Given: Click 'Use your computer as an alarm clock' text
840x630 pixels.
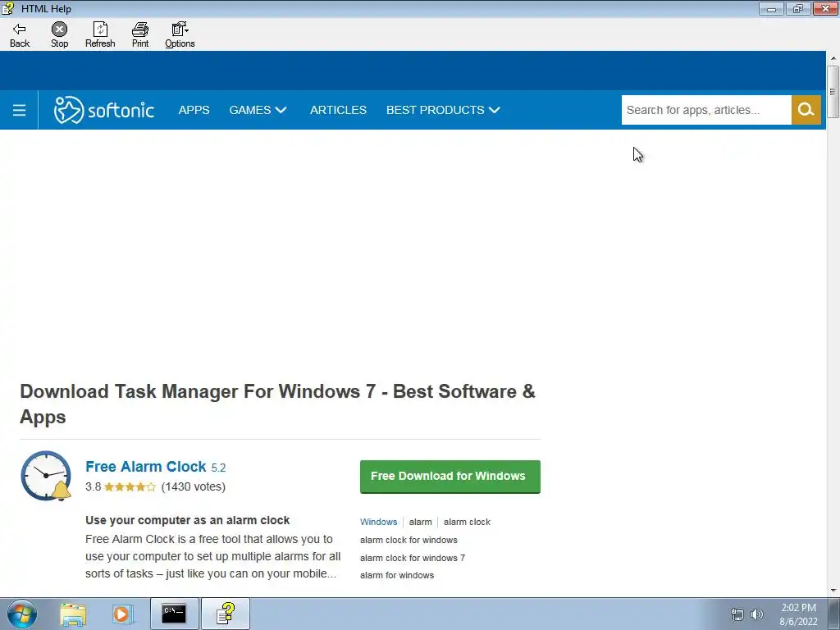Looking at the screenshot, I should pos(188,520).
